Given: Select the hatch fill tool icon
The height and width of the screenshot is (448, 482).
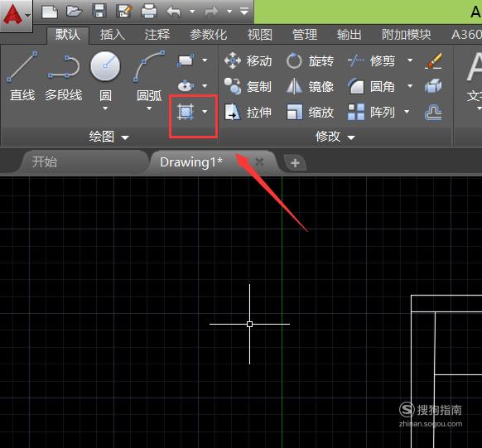Looking at the screenshot, I should click(x=186, y=112).
